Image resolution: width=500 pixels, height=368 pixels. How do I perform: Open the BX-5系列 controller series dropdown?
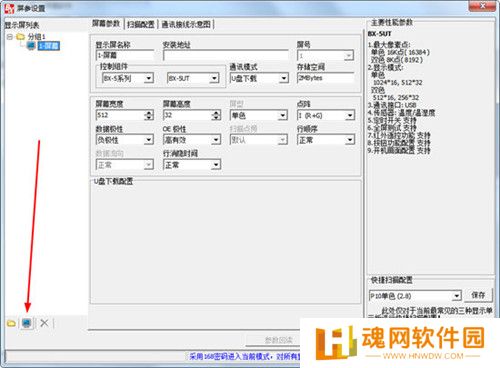point(128,78)
